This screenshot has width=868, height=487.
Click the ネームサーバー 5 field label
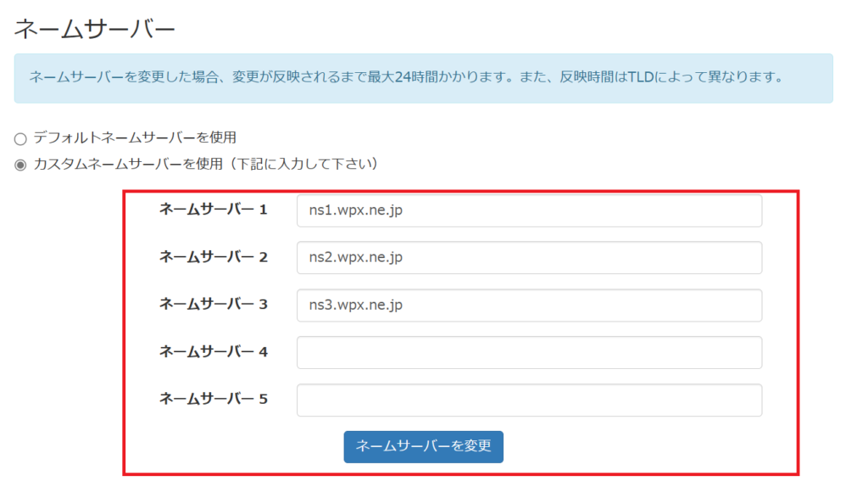tap(213, 398)
